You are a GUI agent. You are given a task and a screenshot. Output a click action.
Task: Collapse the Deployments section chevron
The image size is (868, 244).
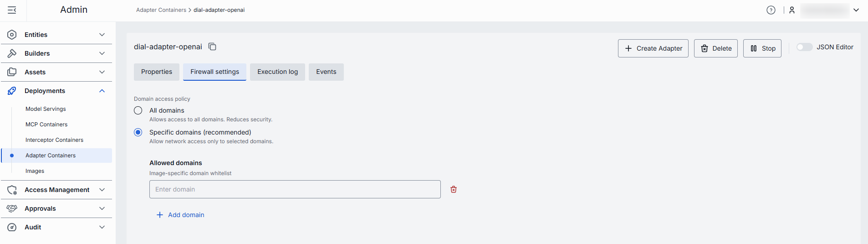coord(102,91)
